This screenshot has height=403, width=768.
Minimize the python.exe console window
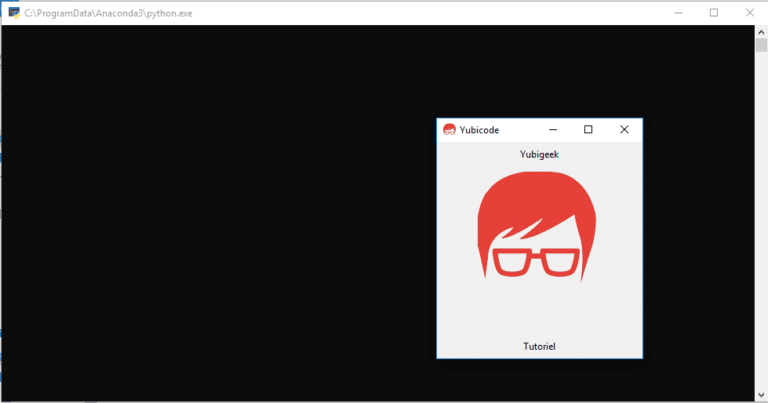[x=678, y=13]
